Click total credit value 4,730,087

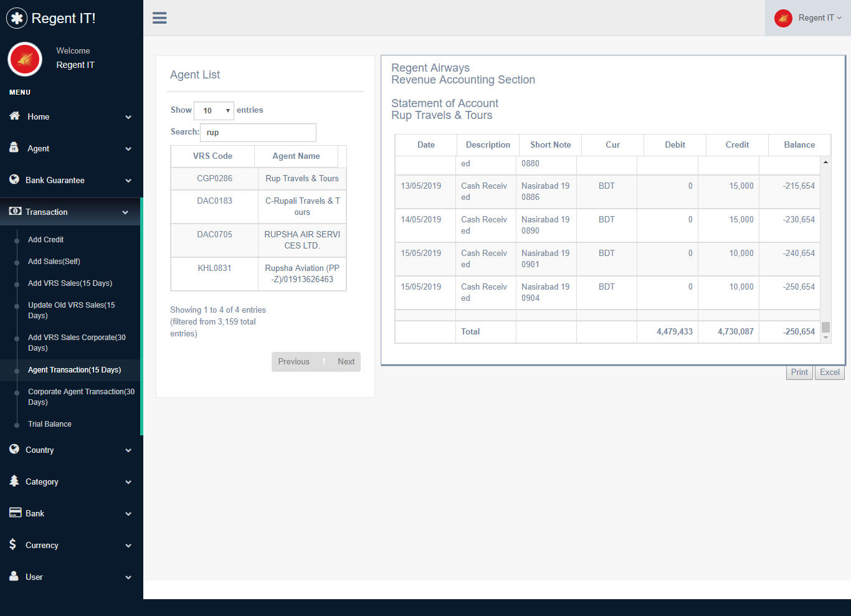(736, 332)
